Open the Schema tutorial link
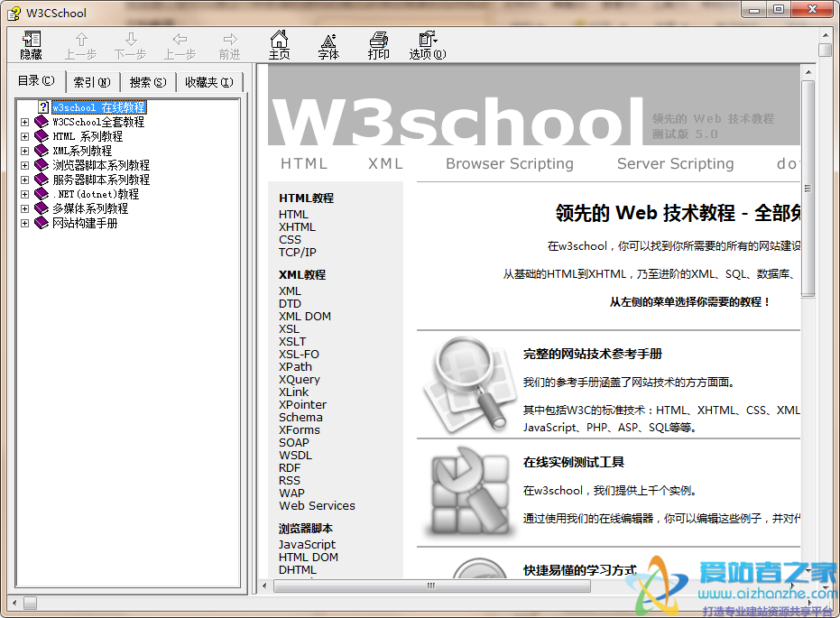The width and height of the screenshot is (840, 618). coord(300,417)
